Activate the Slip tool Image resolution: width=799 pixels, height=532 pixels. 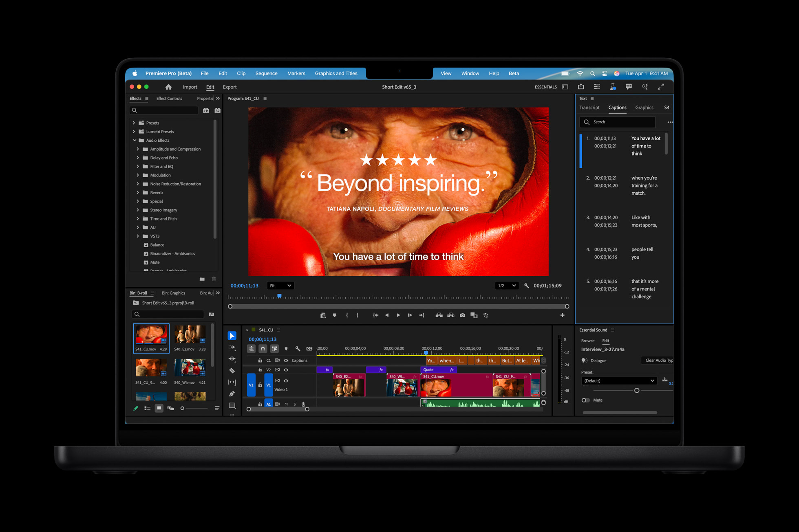(232, 382)
